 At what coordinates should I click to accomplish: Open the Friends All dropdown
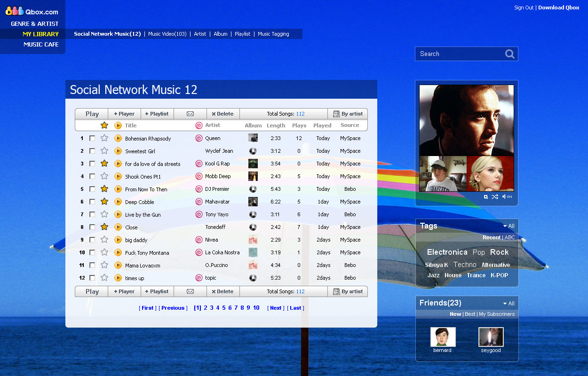pyautogui.click(x=509, y=304)
